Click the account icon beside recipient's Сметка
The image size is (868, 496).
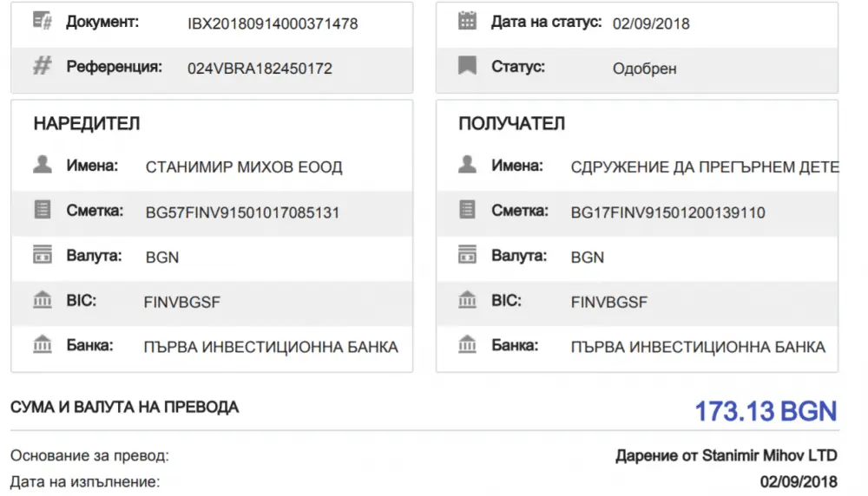tap(468, 210)
